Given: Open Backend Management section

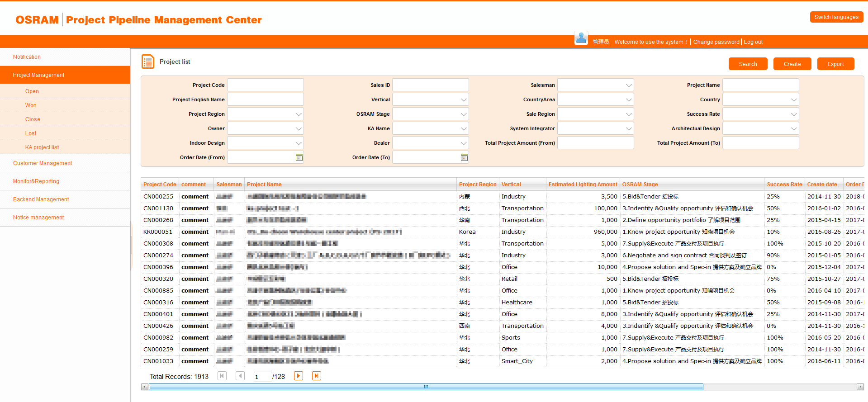Looking at the screenshot, I should point(65,199).
